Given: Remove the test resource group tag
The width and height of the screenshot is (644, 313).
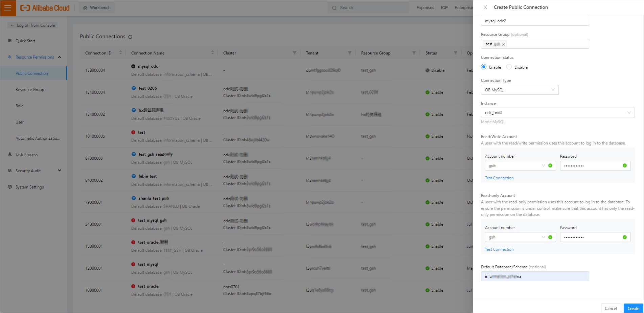Looking at the screenshot, I should click(504, 44).
